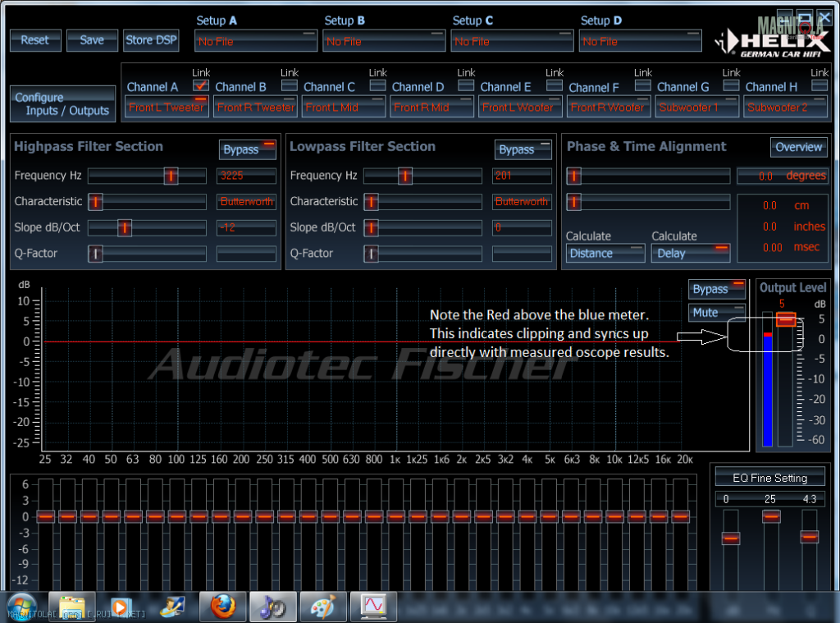Select the Channel A tab
The width and height of the screenshot is (840, 623).
(x=153, y=87)
